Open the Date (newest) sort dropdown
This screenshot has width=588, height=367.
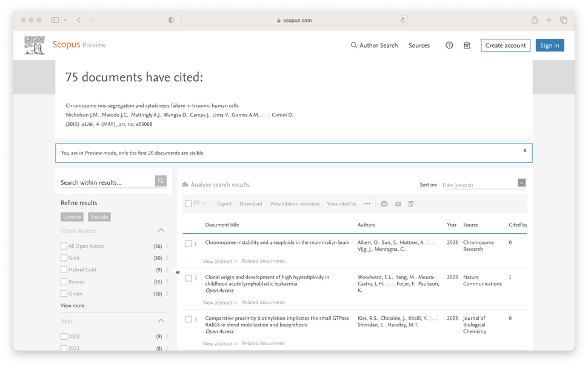(x=520, y=183)
